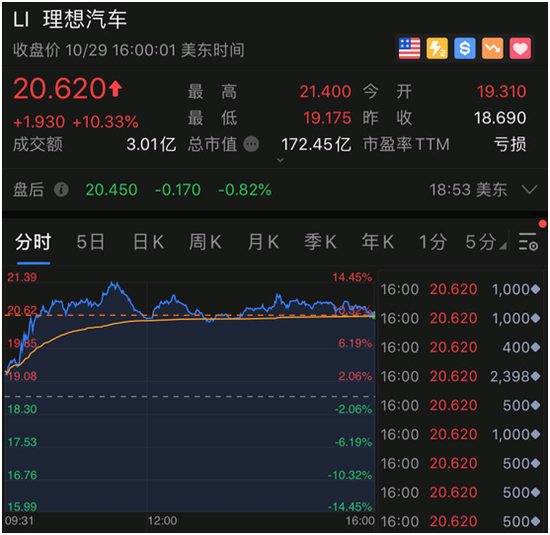Tap the blue dollar sign icon
This screenshot has width=550, height=535.
point(465,48)
